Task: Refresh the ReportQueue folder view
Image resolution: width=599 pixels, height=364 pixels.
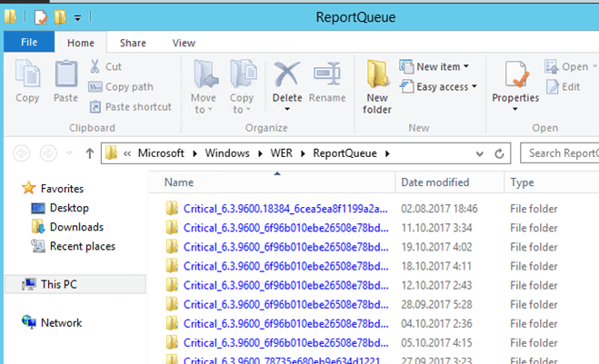Action: point(499,153)
